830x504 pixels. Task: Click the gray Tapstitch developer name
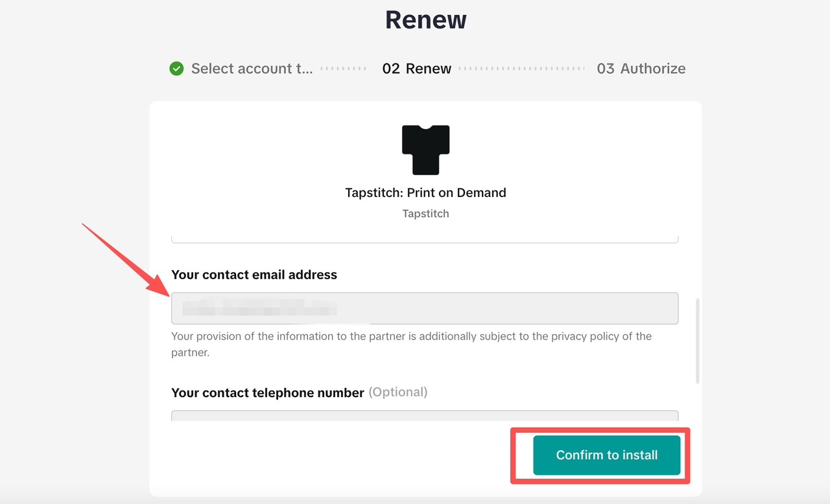point(425,213)
